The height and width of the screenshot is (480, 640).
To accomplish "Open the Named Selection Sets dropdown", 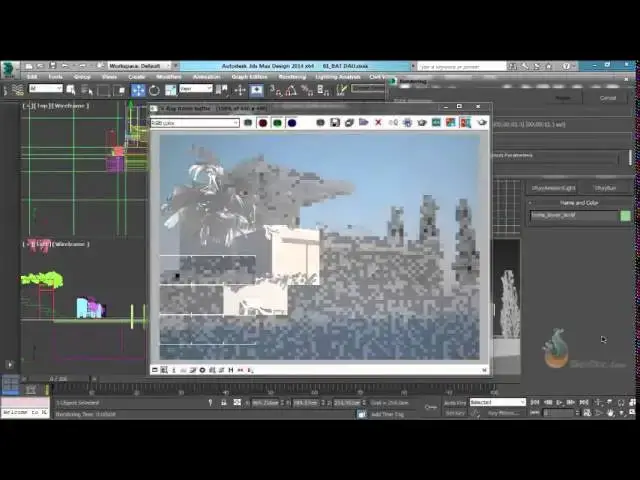I will click(368, 88).
